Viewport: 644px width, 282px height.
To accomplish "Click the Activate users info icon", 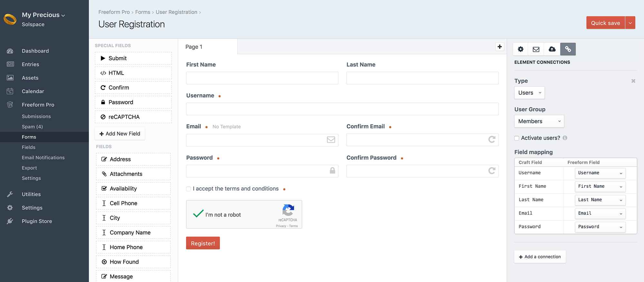I will tap(565, 138).
